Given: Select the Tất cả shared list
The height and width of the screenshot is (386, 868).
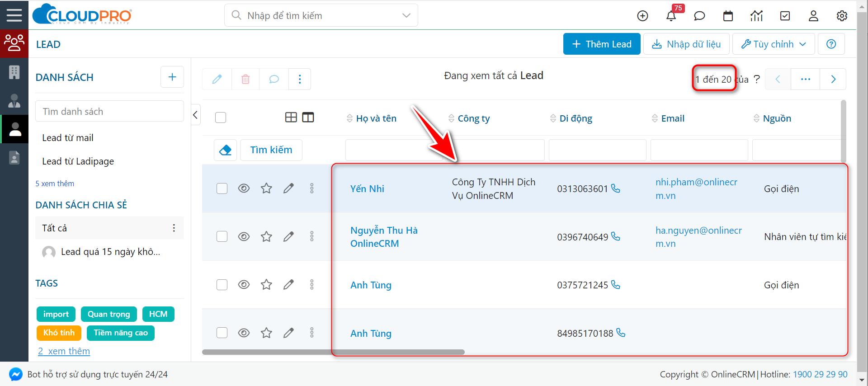Looking at the screenshot, I should coord(109,228).
